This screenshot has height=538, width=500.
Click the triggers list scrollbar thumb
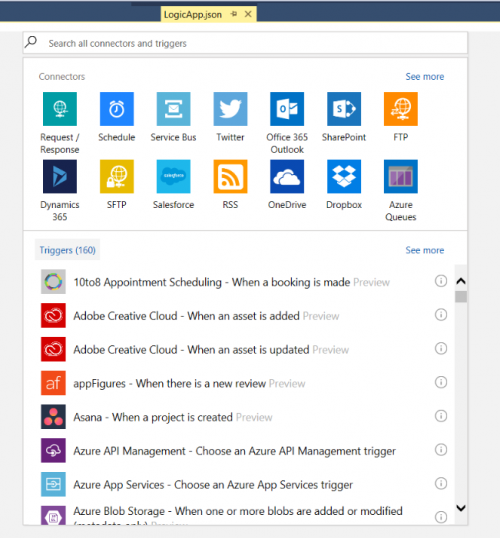(x=461, y=296)
